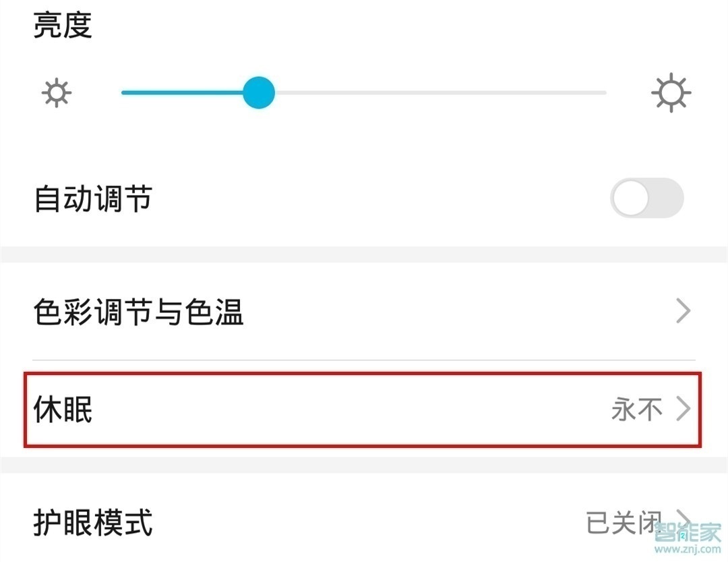Open color adjustment and temperature settings
The image size is (728, 562).
[x=364, y=310]
